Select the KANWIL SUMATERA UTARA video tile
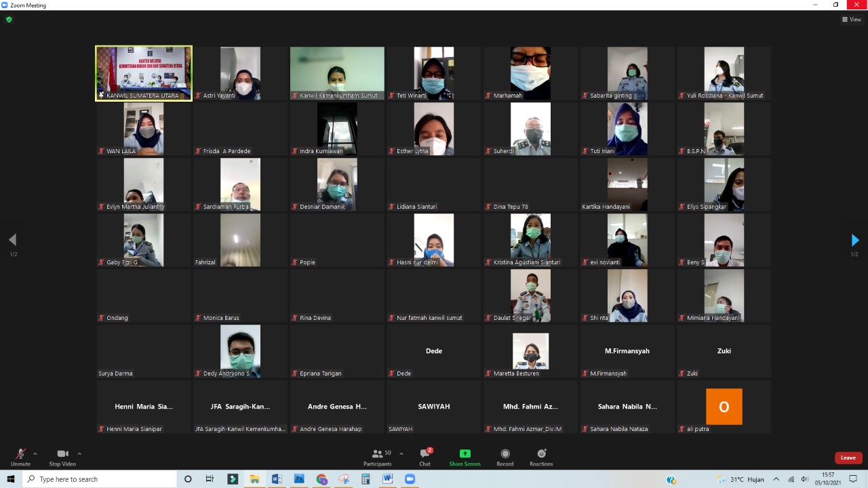The image size is (868, 488). tap(144, 73)
